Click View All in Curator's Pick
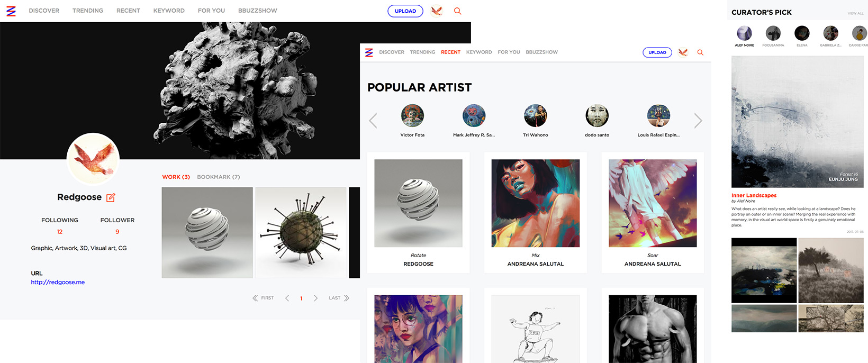The width and height of the screenshot is (868, 363). (855, 13)
